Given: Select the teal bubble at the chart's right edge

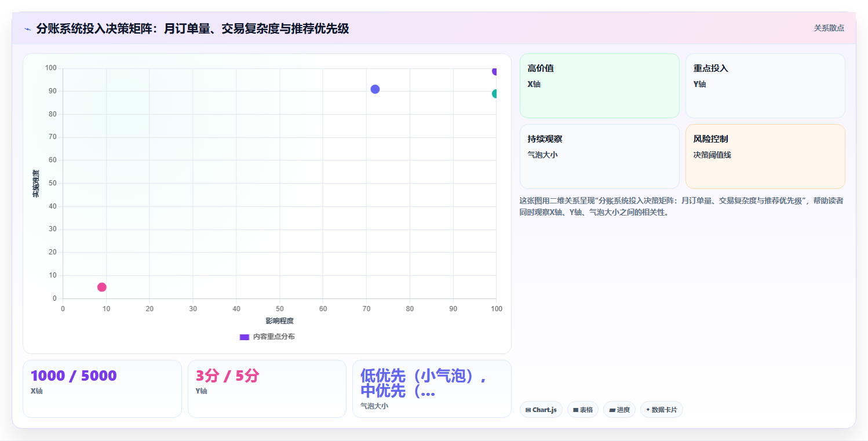Looking at the screenshot, I should [494, 94].
